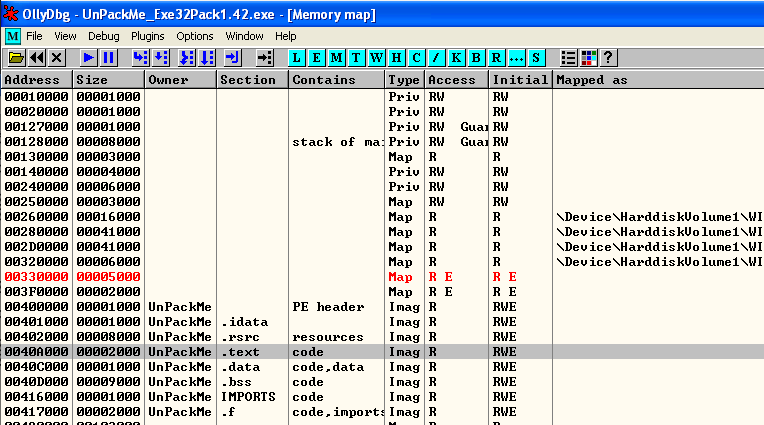Open the Help menu

(286, 36)
